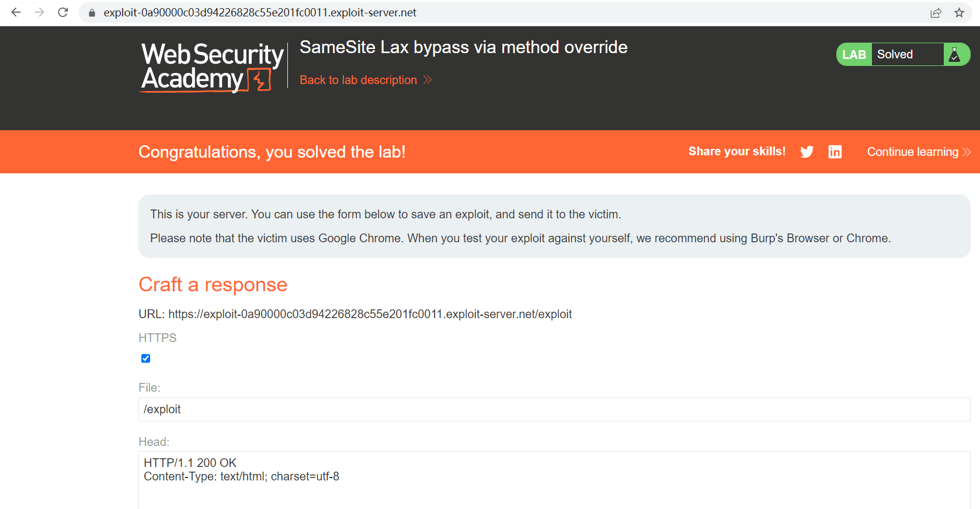Click the lab flask icon
This screenshot has height=509, width=980.
[x=955, y=54]
